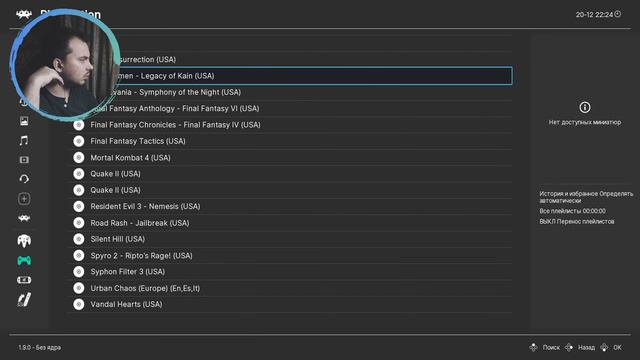The width and height of the screenshot is (640, 360).
Task: Select the PSP handheld playlist icon
Action: pos(24,280)
